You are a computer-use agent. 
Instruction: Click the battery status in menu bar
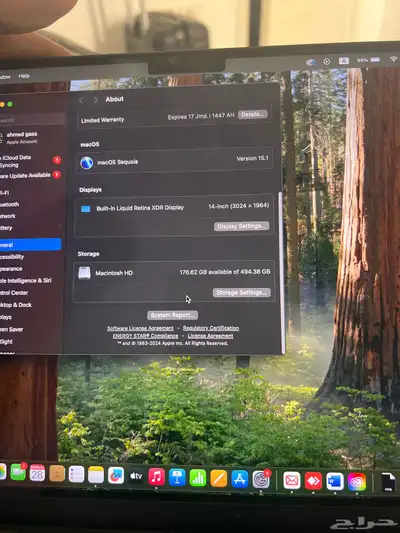(x=368, y=60)
